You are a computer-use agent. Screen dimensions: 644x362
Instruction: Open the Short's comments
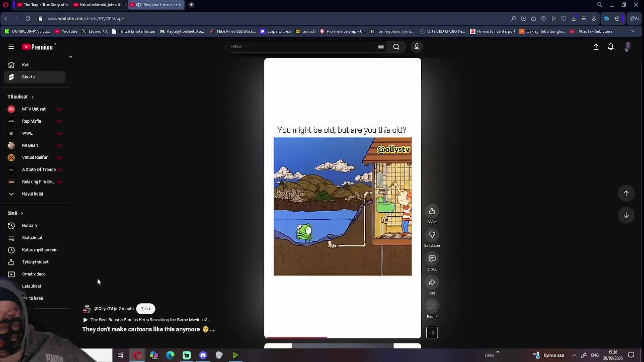tap(432, 258)
